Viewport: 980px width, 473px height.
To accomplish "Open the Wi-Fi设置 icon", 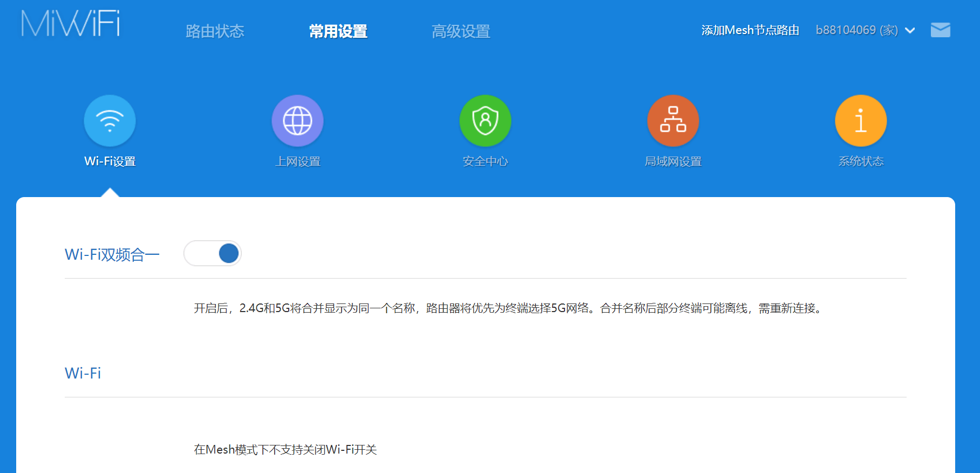I will [110, 120].
